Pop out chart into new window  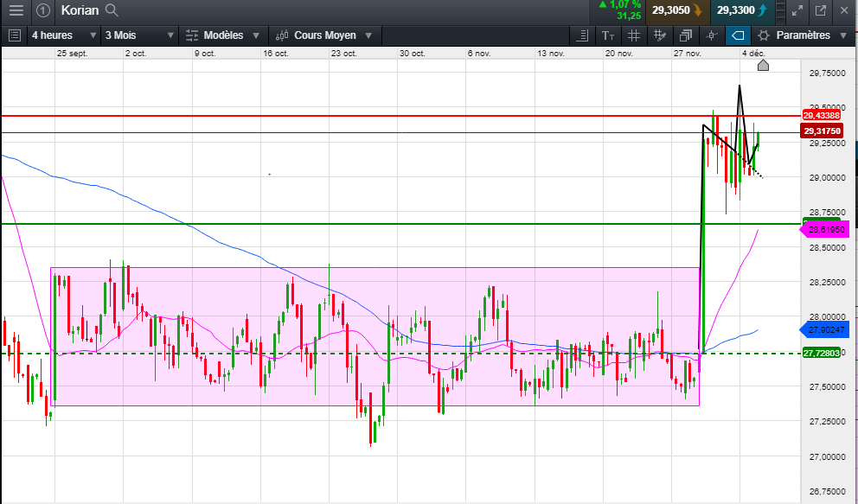click(x=821, y=10)
